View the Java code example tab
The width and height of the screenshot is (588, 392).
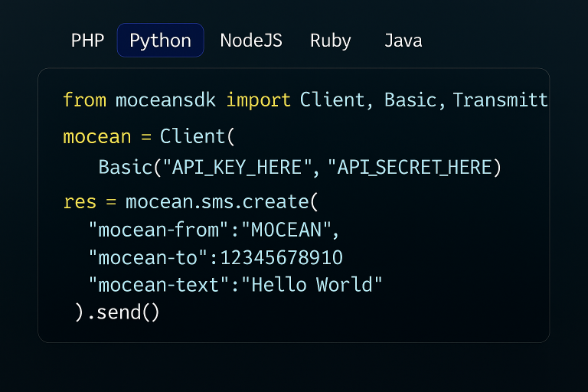pos(403,41)
